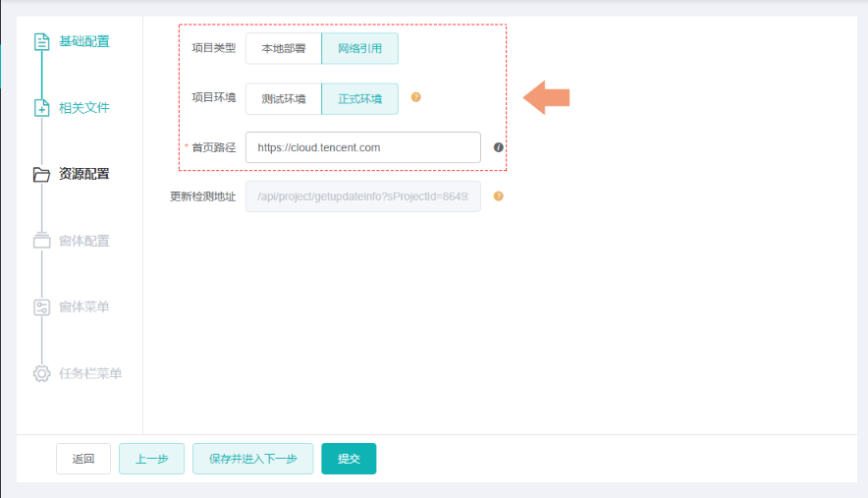Screen dimensions: 868x498
Task: Open the 基础配置 step
Action: (x=84, y=41)
